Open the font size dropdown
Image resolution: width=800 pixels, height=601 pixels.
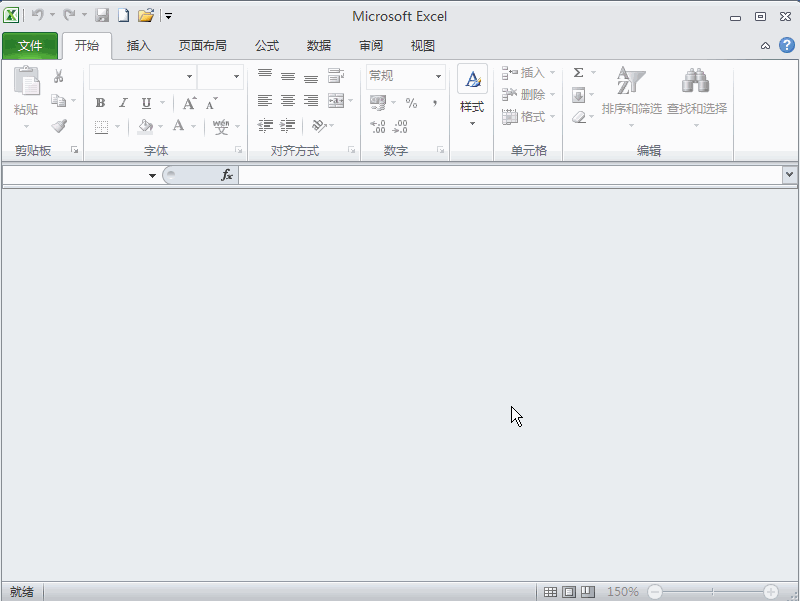point(236,77)
